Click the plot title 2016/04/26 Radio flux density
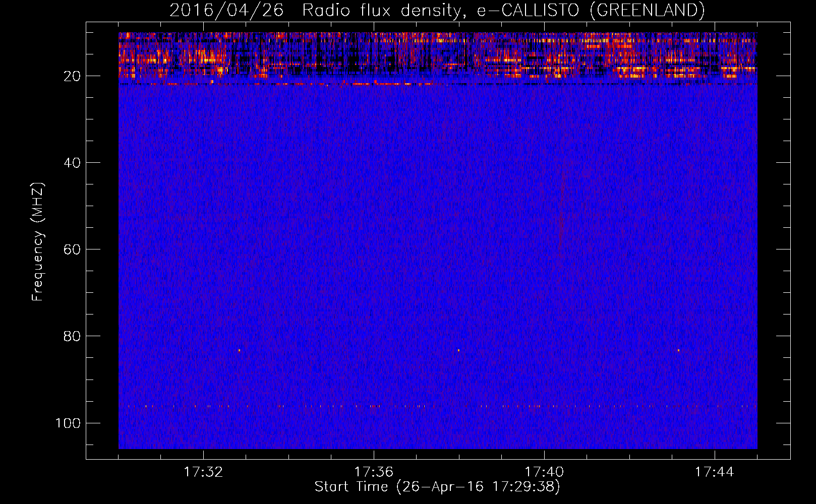The width and height of the screenshot is (816, 504). (x=437, y=10)
